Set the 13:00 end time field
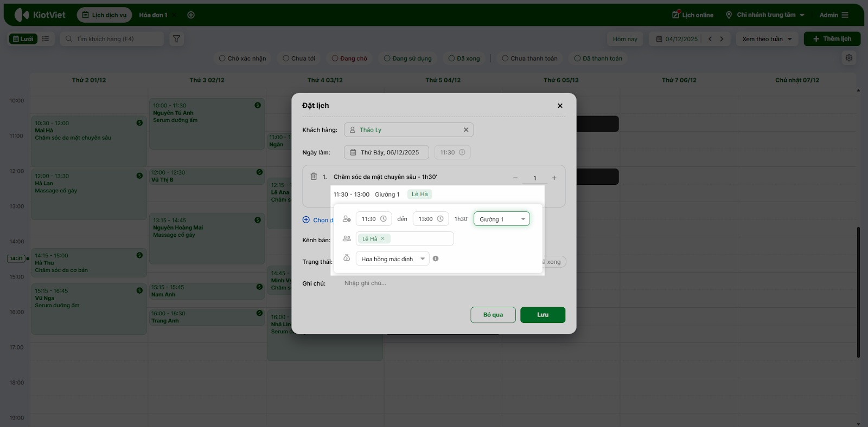The width and height of the screenshot is (868, 427). pos(431,219)
